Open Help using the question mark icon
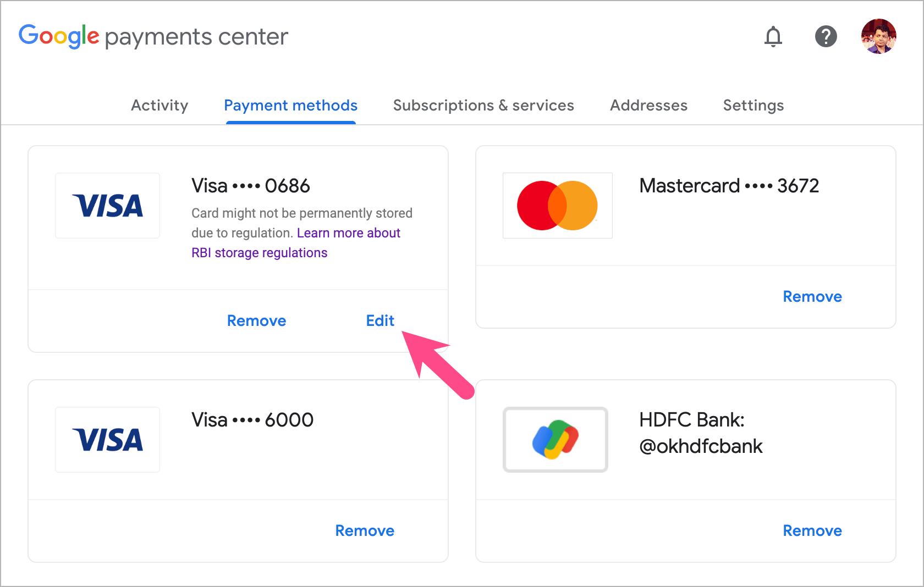 826,36
